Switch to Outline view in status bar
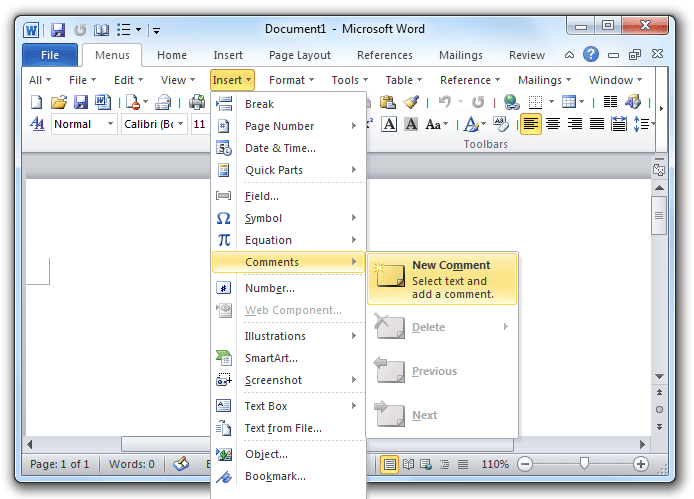The image size is (694, 499). pyautogui.click(x=444, y=464)
